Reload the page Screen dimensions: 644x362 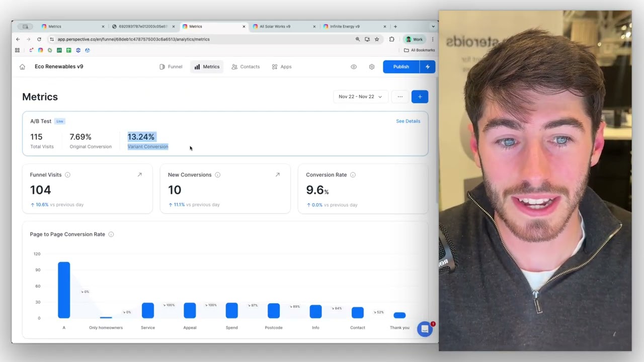click(39, 39)
